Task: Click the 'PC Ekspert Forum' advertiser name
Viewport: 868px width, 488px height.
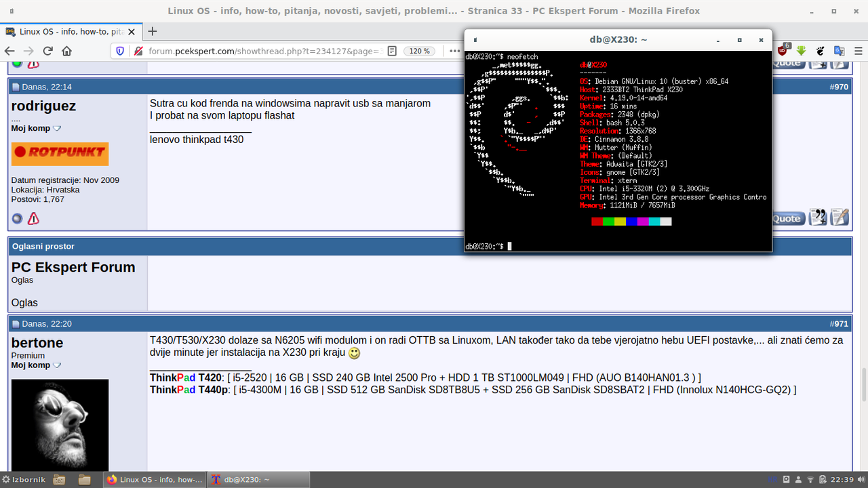Action: click(73, 267)
